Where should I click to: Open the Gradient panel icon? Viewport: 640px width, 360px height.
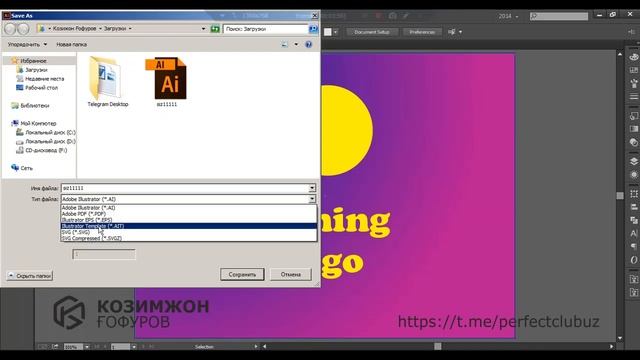pyautogui.click(x=633, y=129)
